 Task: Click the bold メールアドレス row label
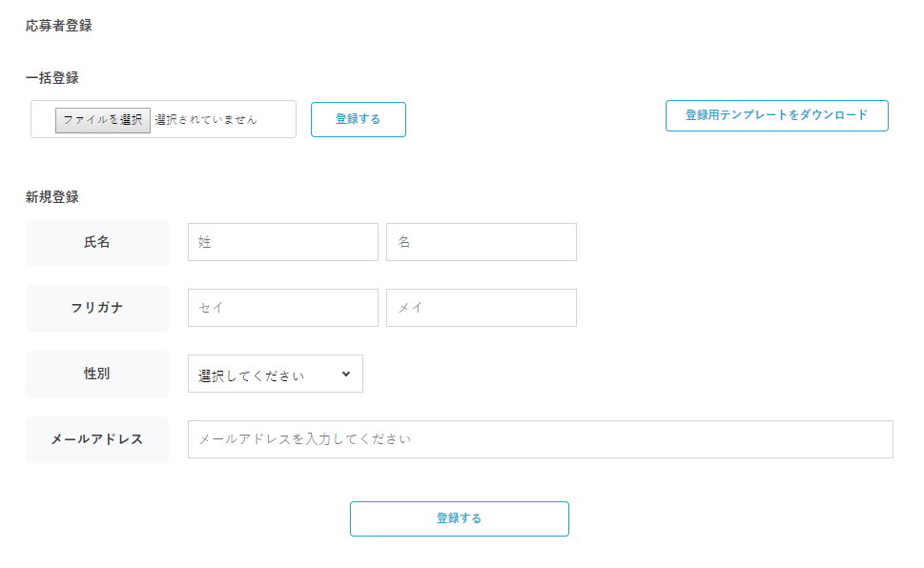click(97, 439)
